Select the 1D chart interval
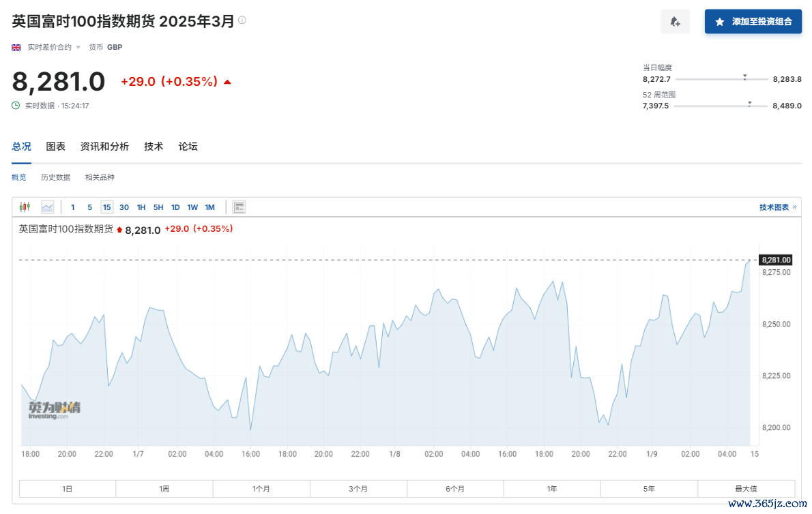Screen dimensions: 812x514 [x=175, y=207]
